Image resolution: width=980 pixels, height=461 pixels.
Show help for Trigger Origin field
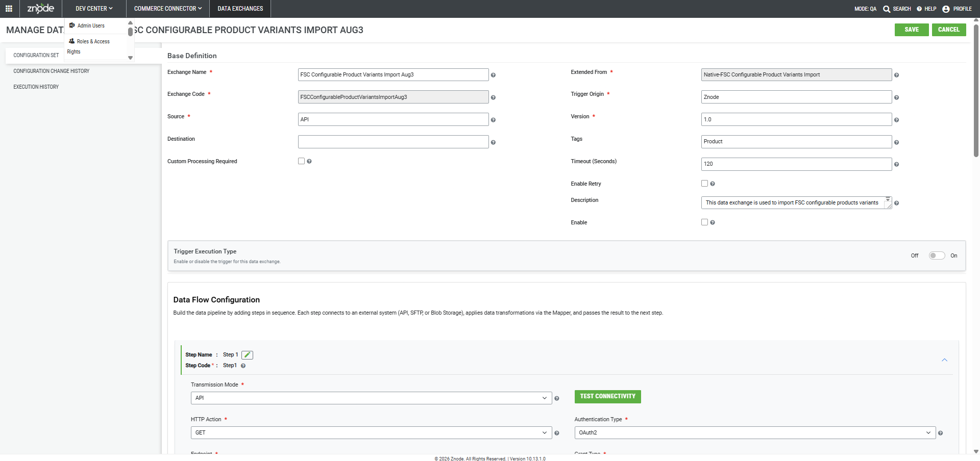click(896, 97)
